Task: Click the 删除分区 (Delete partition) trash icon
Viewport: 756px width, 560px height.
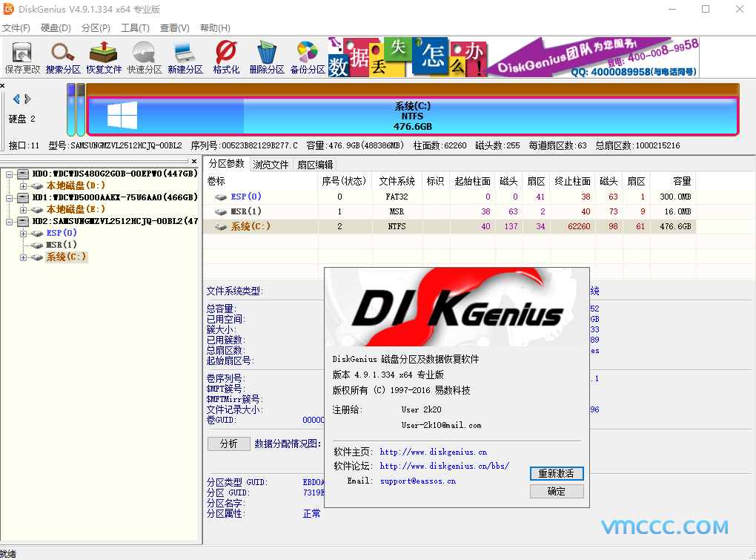Action: click(x=267, y=57)
